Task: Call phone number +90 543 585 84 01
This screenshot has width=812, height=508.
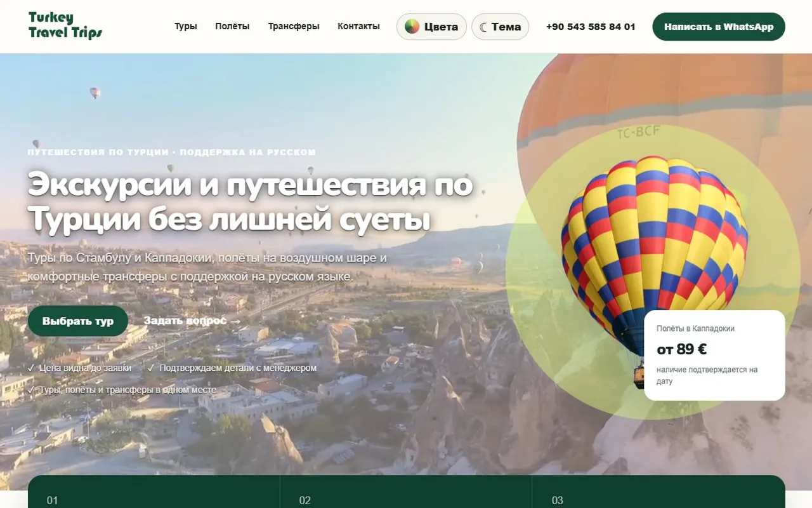Action: [591, 27]
